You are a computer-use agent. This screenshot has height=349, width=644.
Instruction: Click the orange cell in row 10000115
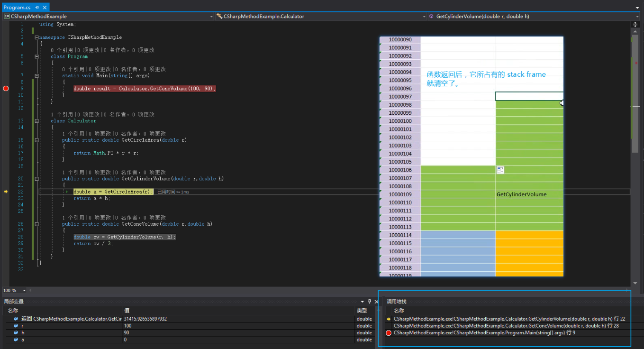[529, 243]
